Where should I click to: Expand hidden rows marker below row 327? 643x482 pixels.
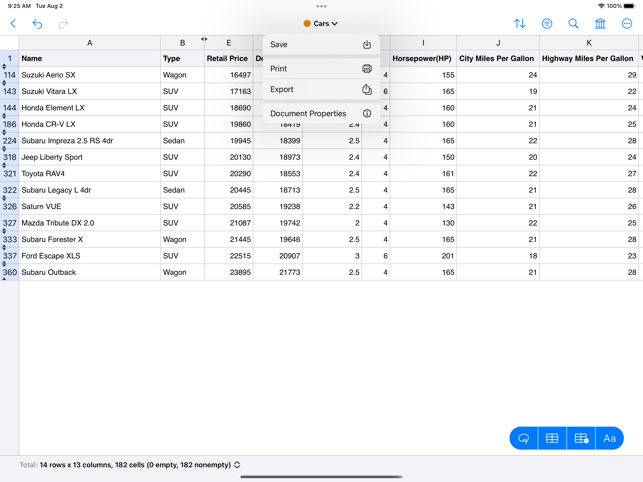(4, 231)
